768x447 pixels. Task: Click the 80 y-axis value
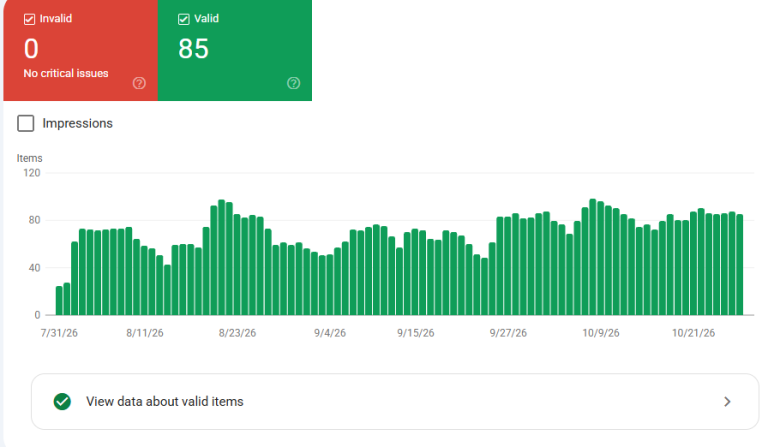(x=34, y=220)
